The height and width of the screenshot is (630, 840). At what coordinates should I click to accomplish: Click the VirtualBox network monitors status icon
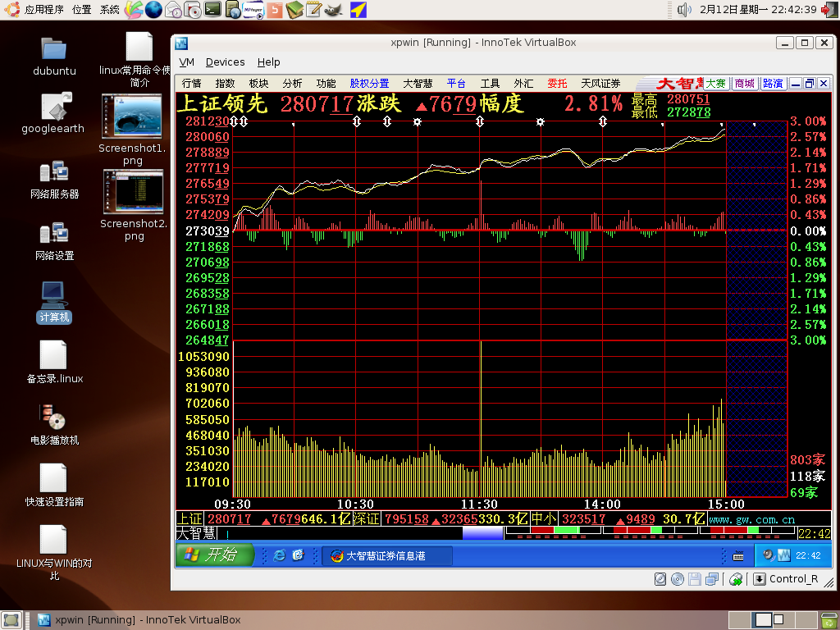712,579
